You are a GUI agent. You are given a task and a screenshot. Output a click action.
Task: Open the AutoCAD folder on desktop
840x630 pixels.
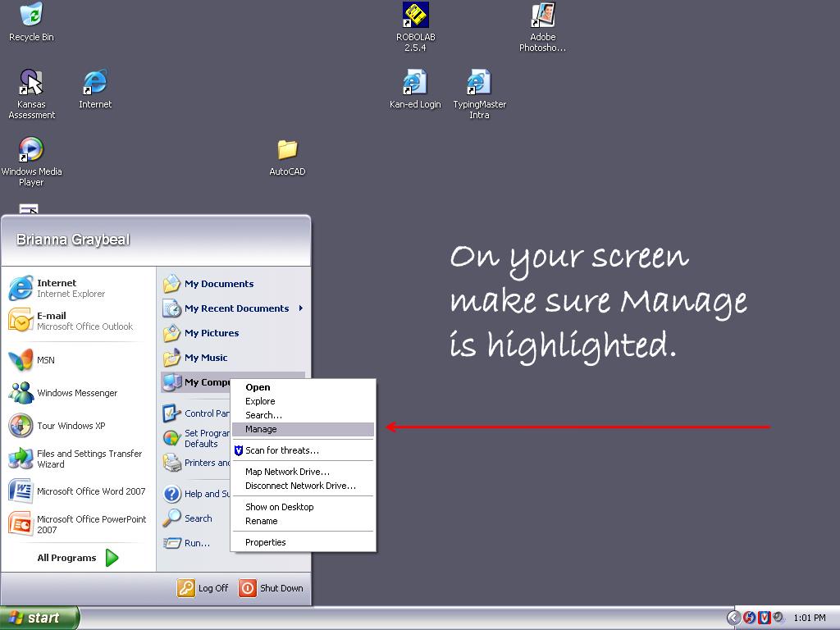pos(287,158)
